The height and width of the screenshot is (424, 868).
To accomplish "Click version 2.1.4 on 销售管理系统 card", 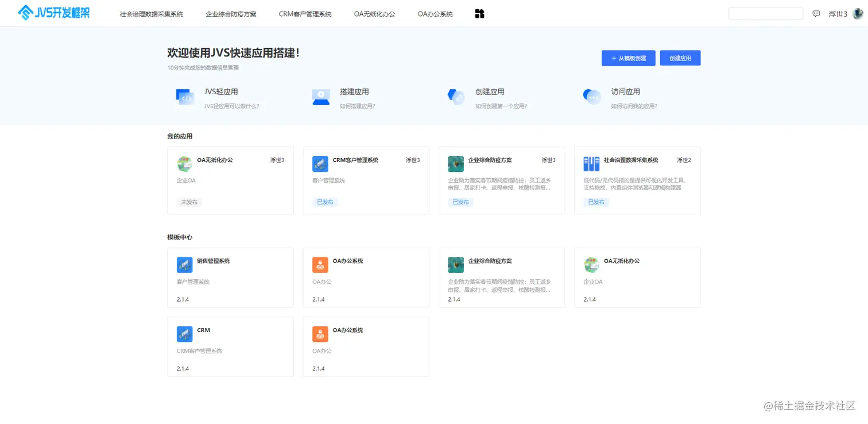I will [x=183, y=299].
